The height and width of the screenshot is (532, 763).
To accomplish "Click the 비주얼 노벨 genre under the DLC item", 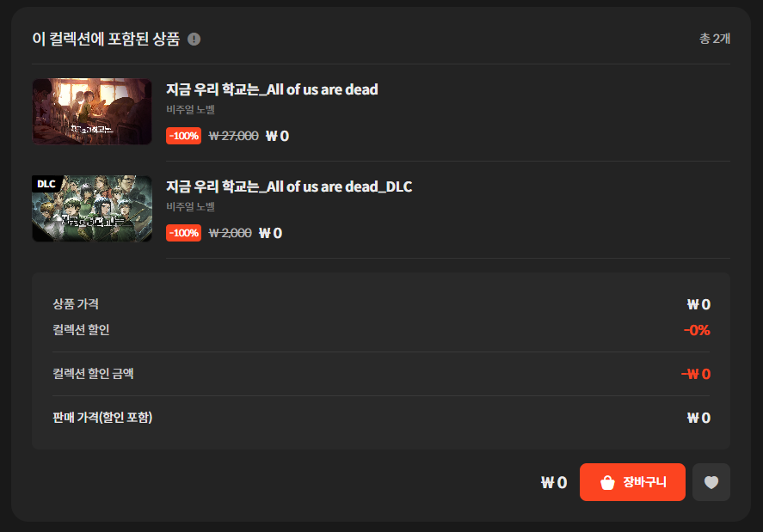I will 190,206.
